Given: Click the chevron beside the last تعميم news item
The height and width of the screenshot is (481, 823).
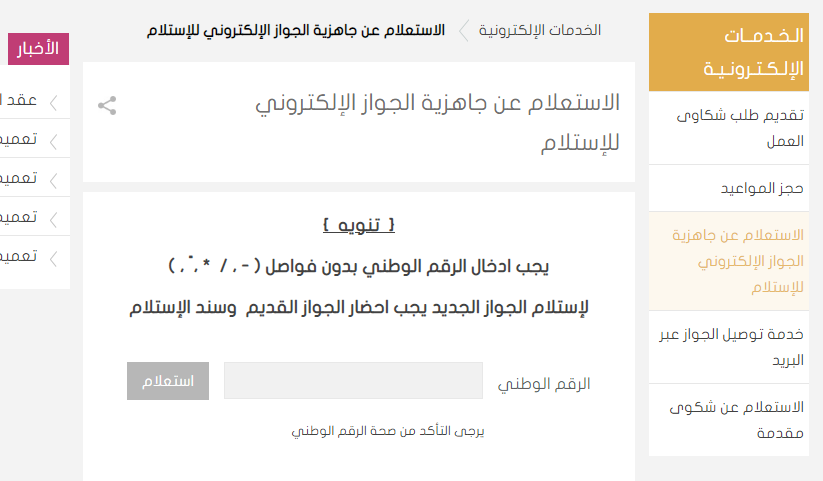Looking at the screenshot, I should click(52, 256).
